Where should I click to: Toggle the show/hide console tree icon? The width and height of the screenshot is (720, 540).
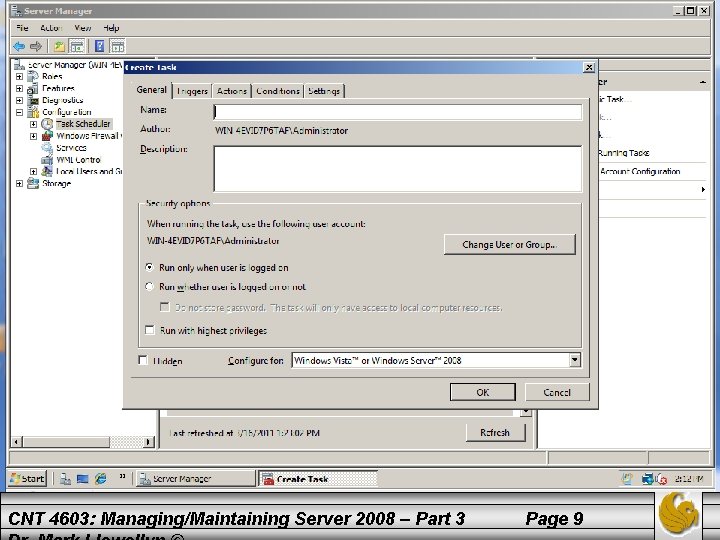(77, 46)
